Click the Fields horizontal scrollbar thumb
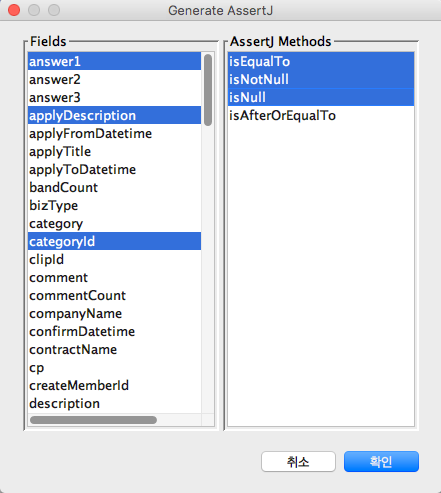Viewport: 441px width, 493px height. (x=93, y=420)
